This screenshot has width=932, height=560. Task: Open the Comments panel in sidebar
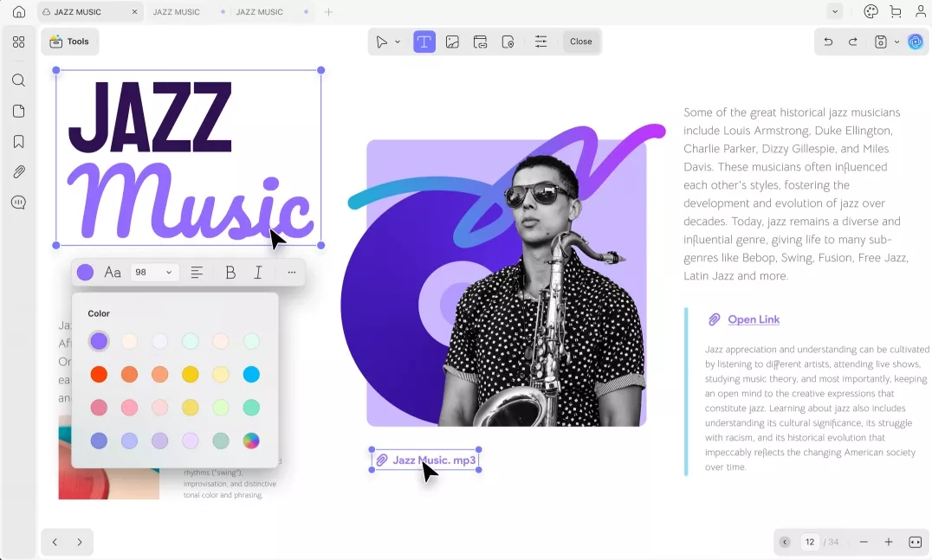tap(18, 203)
